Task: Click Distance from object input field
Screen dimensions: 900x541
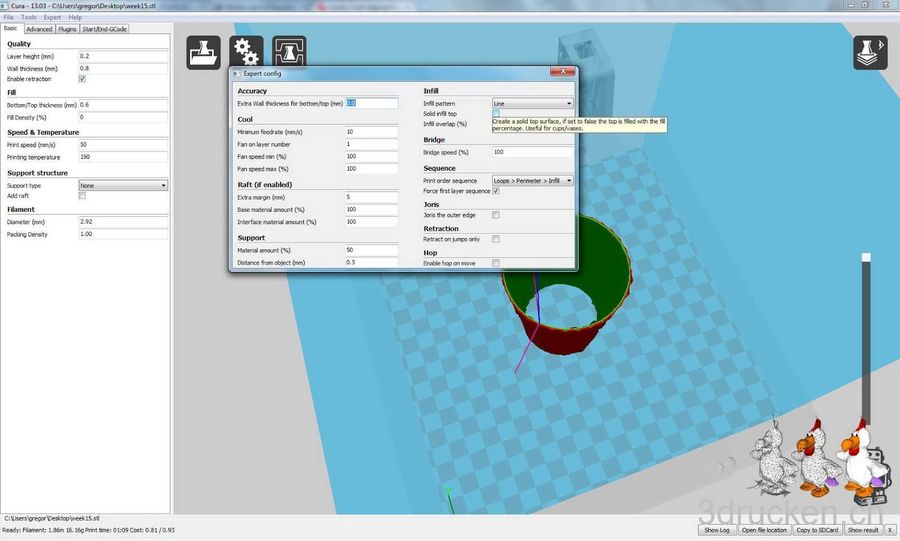Action: click(371, 262)
